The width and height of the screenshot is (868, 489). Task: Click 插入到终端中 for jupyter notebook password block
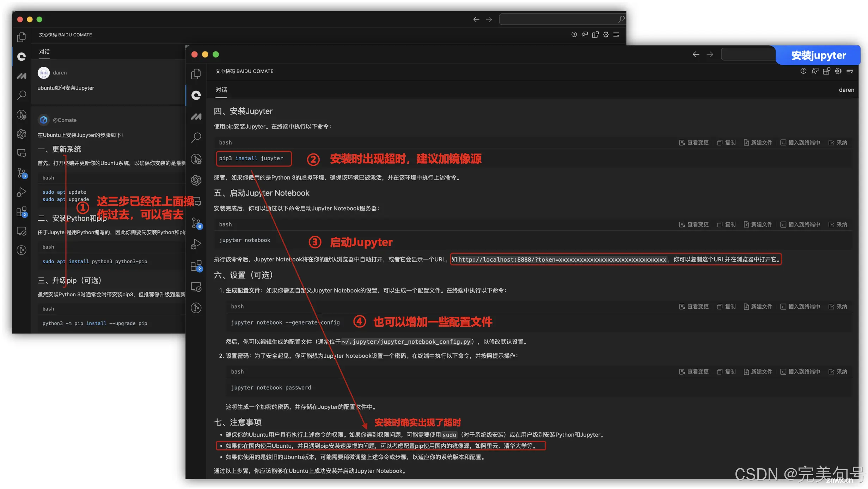800,372
